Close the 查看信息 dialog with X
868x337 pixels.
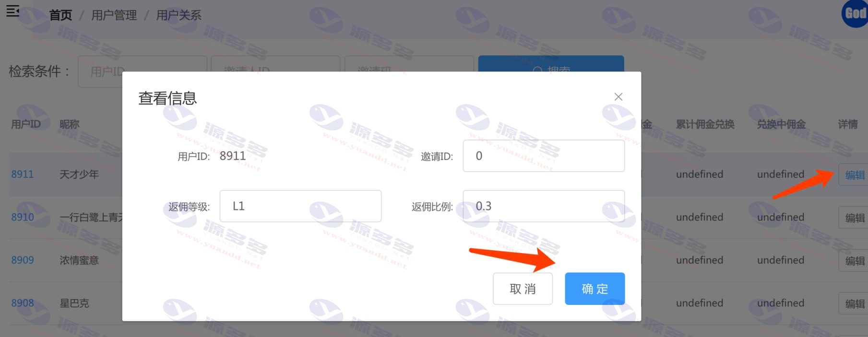[618, 97]
